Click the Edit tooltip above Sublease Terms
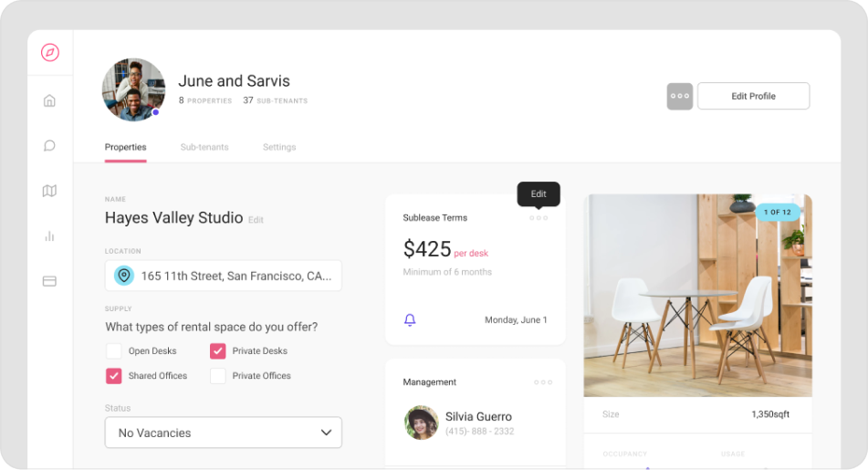 pos(539,194)
